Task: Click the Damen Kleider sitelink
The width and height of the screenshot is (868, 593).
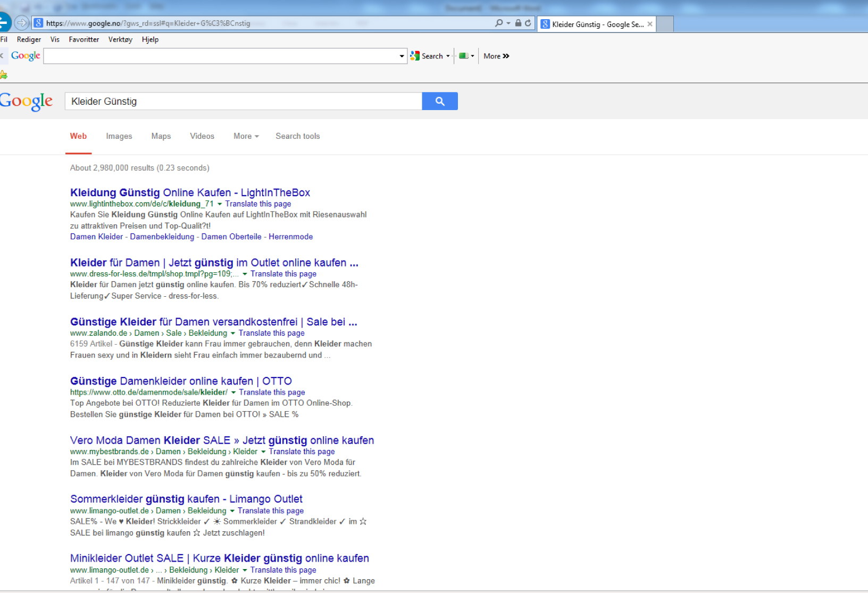Action: [x=96, y=237]
